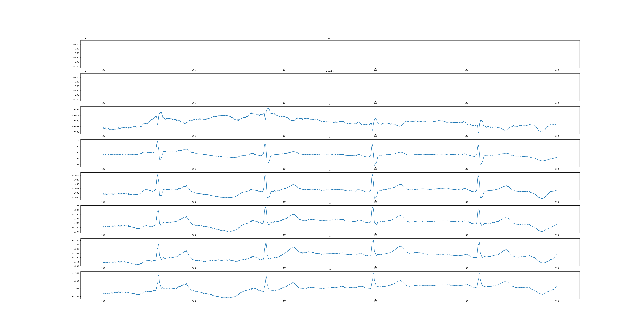The height and width of the screenshot is (336, 644).
Task: Click the second QRS peak in V4 plot
Action: [266, 207]
